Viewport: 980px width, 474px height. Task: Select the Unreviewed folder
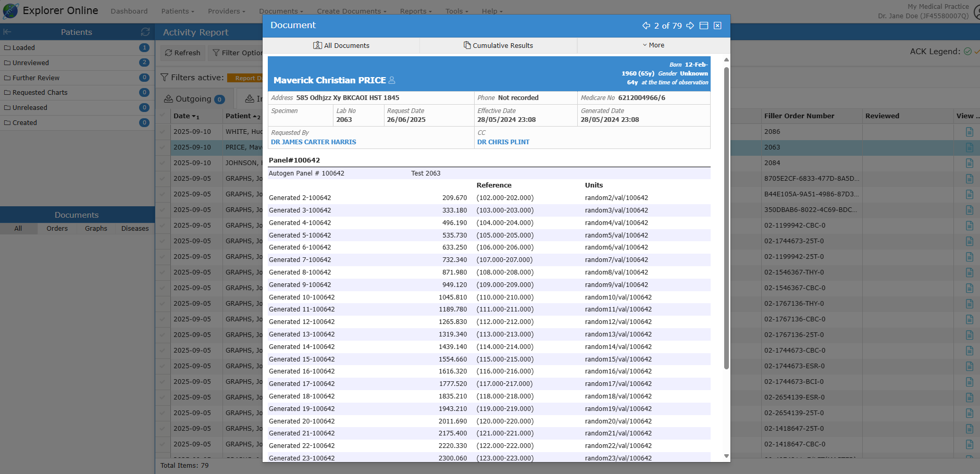pyautogui.click(x=77, y=63)
